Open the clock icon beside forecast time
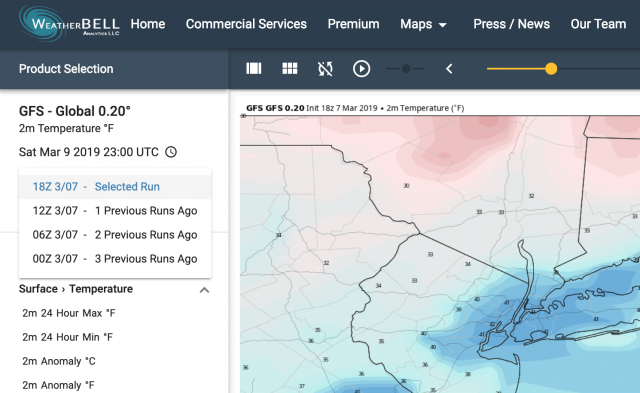Screen dimensions: 640x393 (171, 152)
